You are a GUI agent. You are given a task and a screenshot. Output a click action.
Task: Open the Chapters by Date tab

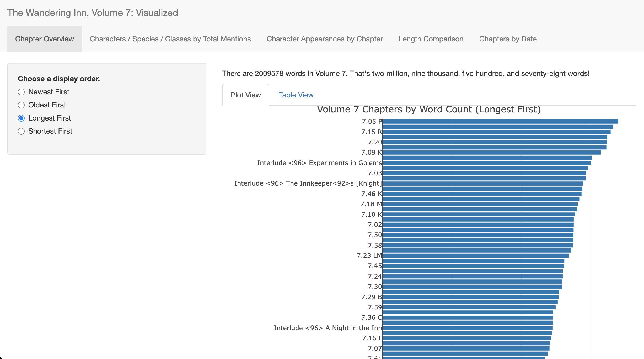tap(508, 39)
